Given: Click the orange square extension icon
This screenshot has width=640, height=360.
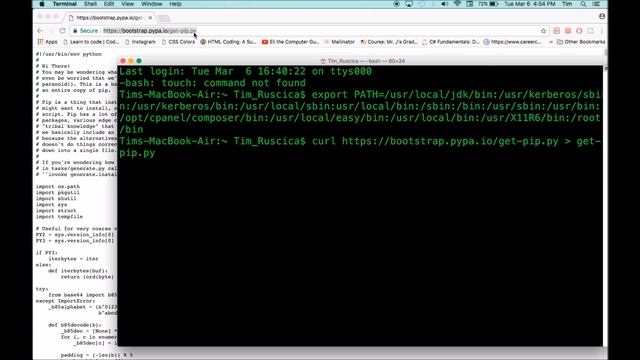Looking at the screenshot, I should (x=568, y=31).
